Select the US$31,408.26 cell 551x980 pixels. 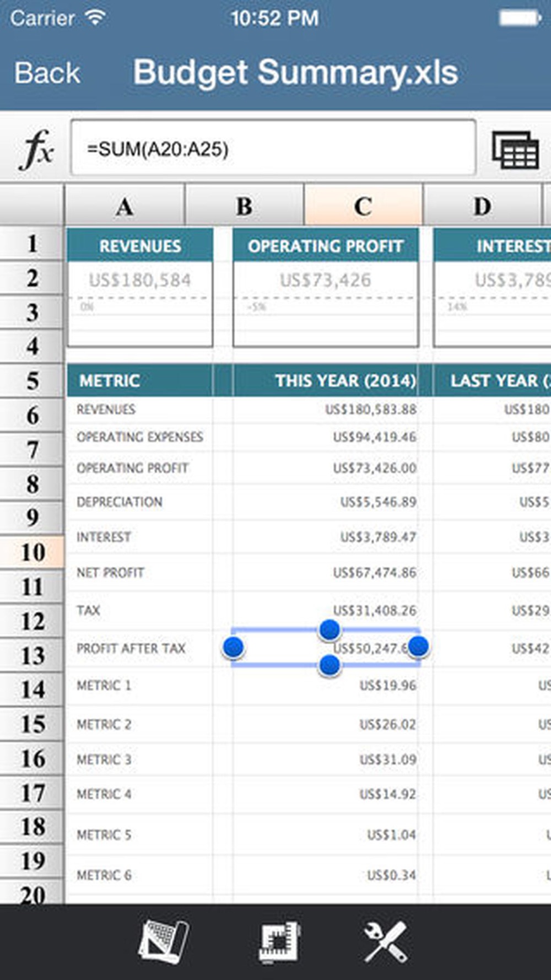coord(326,611)
